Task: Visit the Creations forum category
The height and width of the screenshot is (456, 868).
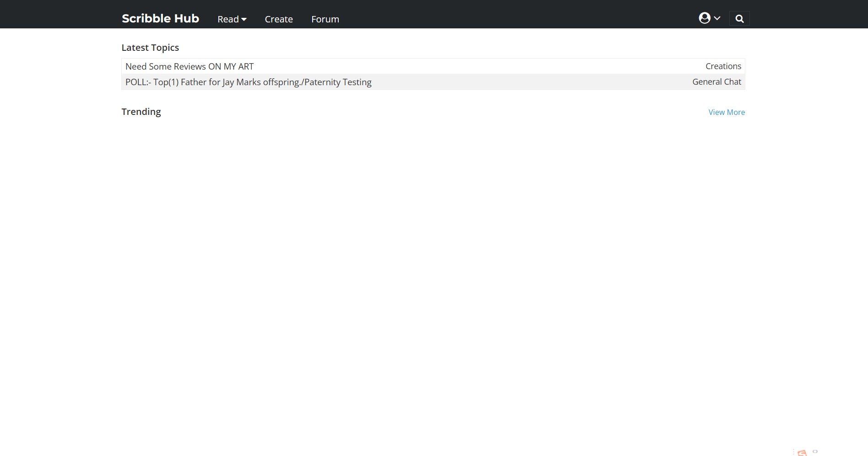Action: pyautogui.click(x=723, y=66)
